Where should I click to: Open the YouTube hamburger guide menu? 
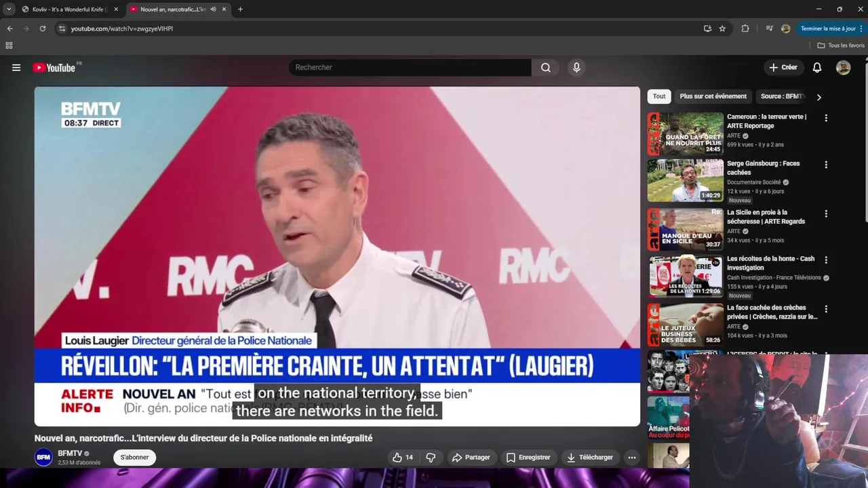(x=16, y=68)
